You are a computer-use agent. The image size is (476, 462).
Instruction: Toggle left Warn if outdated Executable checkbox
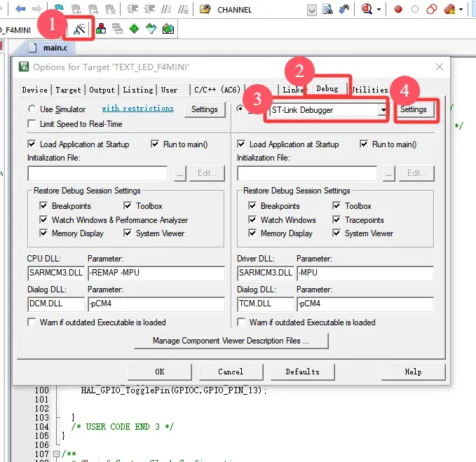click(x=33, y=322)
